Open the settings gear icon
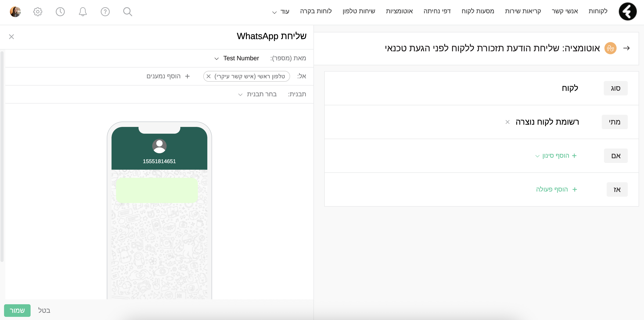The image size is (644, 320). (x=38, y=11)
